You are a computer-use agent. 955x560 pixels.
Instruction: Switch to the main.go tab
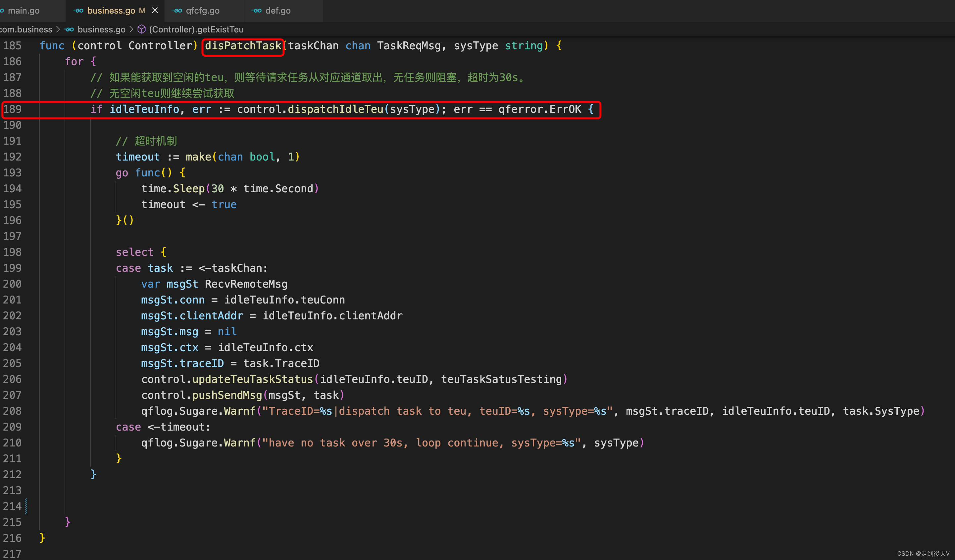[x=24, y=11]
